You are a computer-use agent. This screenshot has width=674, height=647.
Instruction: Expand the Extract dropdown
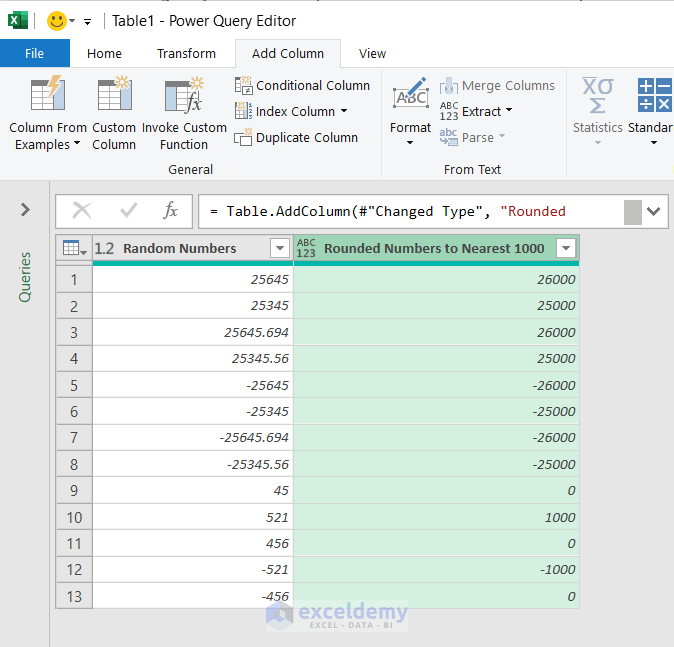pos(508,112)
